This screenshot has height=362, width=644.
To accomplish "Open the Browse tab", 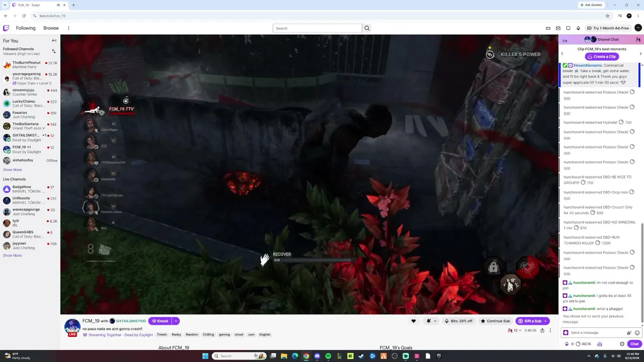I will tap(51, 28).
